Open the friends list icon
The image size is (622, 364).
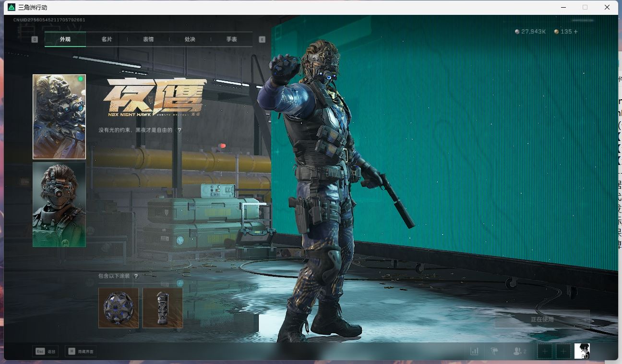[519, 351]
